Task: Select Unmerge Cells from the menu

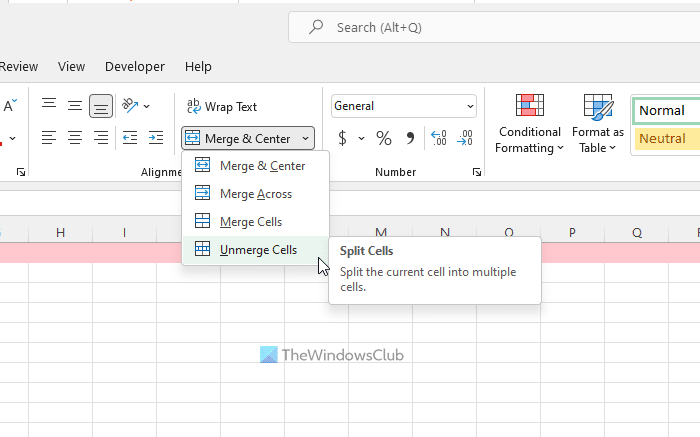Action: coord(257,250)
